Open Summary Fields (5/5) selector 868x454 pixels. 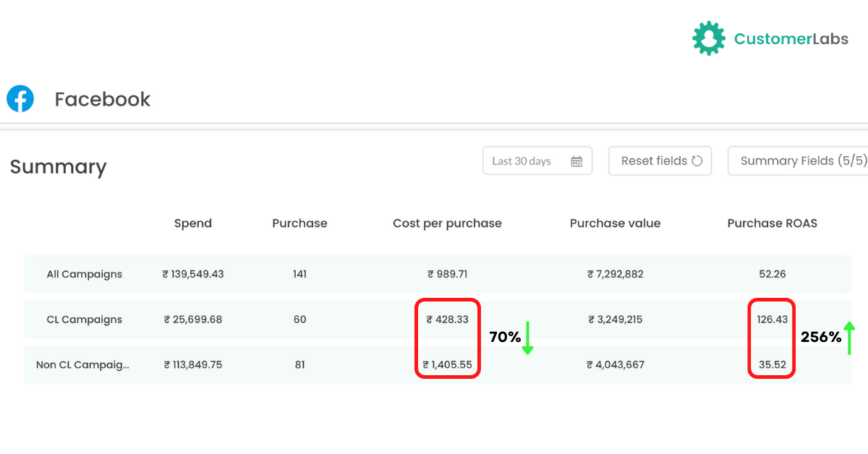(x=798, y=161)
